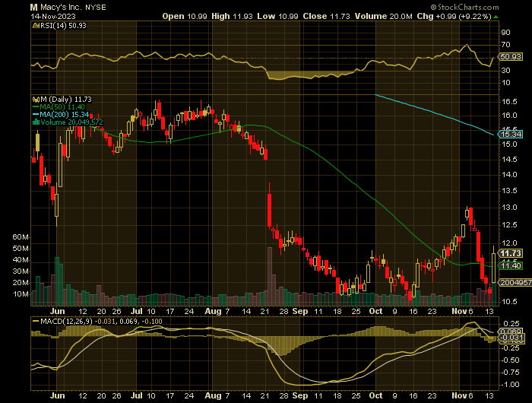532x403 pixels.
Task: Click the -0.100 histogram value in the MACD legend
Action: point(152,321)
